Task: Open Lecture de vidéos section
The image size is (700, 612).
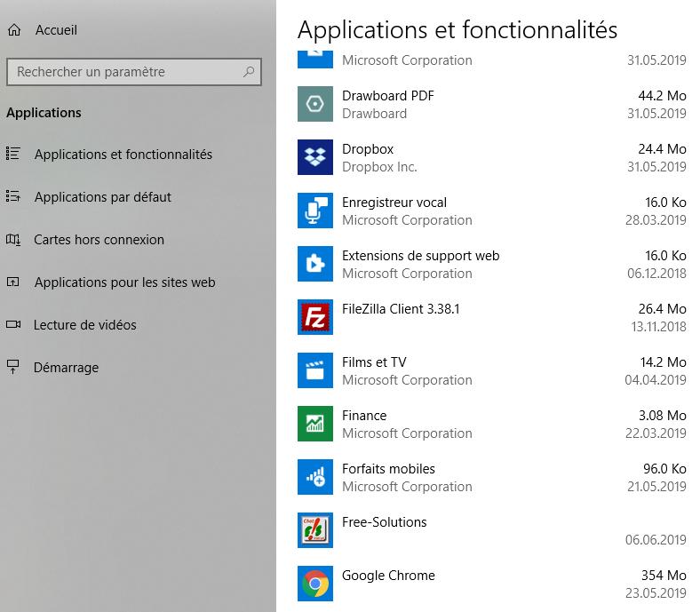Action: point(84,325)
